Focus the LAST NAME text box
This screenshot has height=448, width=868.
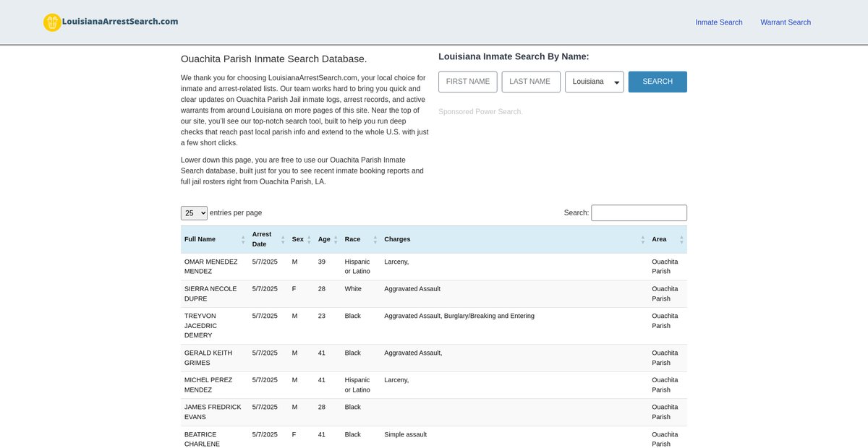(530, 82)
